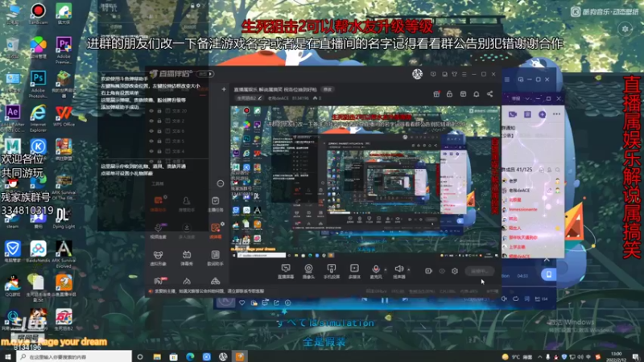Screen dimensions: 644x362
Task: Hide the 文本 6 source layer
Action: coord(151,131)
